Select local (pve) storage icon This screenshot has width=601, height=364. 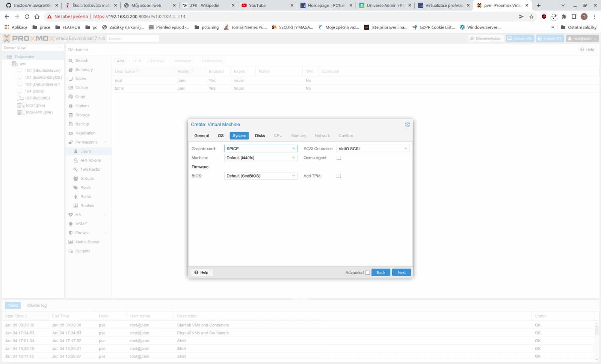coord(21,105)
